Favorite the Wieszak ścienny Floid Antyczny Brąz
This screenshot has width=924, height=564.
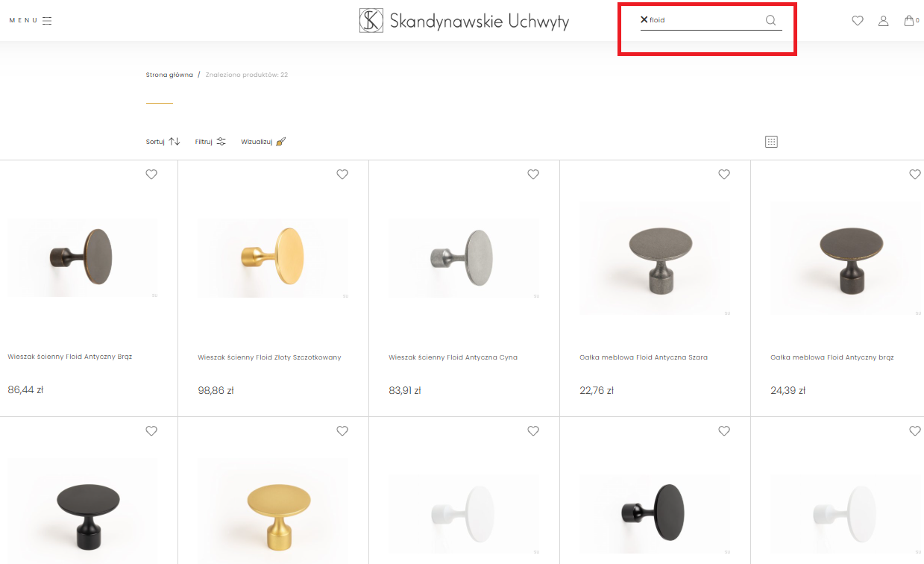point(151,175)
